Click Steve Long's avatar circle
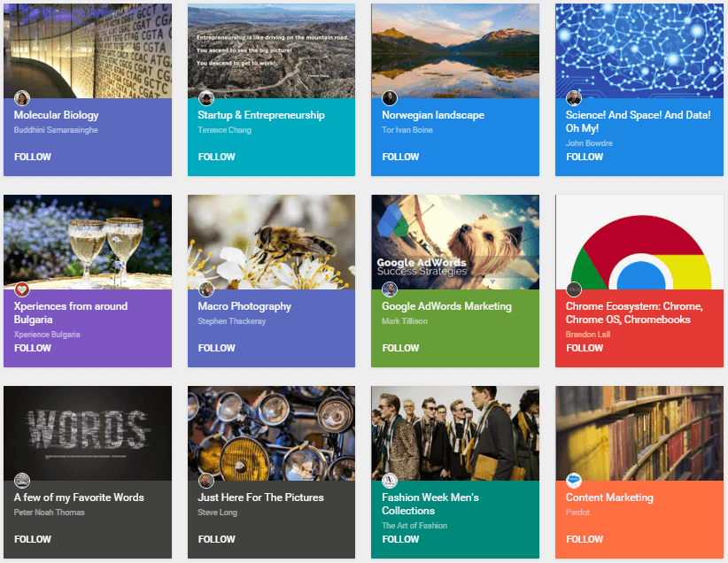The image size is (728, 563). (205, 480)
